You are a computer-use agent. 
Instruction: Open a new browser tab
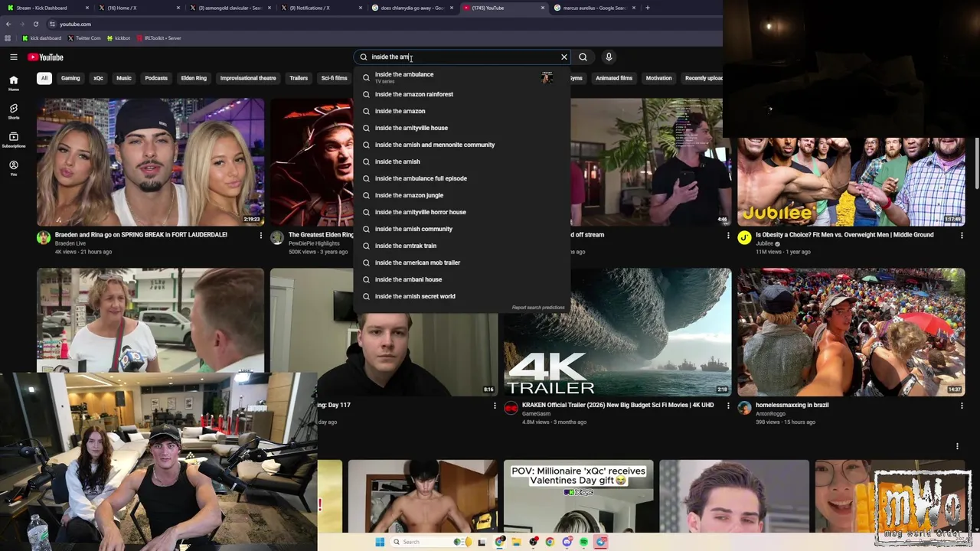click(x=648, y=8)
